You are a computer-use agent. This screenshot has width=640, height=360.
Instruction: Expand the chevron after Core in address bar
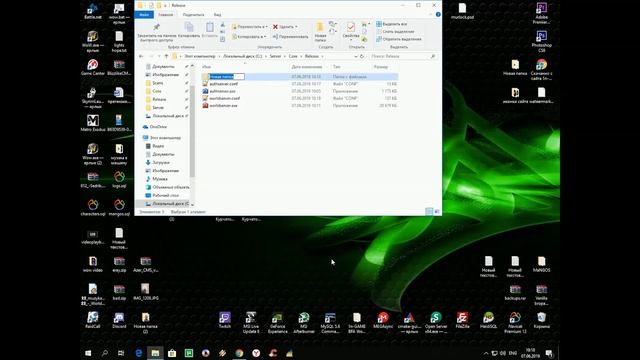[x=302, y=56]
